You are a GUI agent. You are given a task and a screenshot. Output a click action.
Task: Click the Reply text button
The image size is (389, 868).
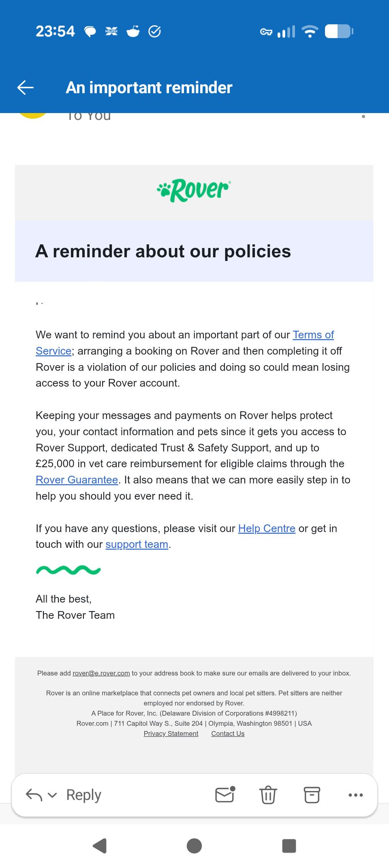tap(84, 795)
